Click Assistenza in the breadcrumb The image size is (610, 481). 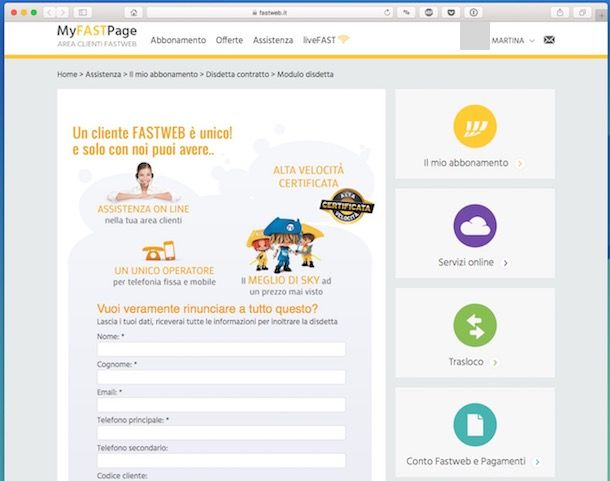point(103,74)
